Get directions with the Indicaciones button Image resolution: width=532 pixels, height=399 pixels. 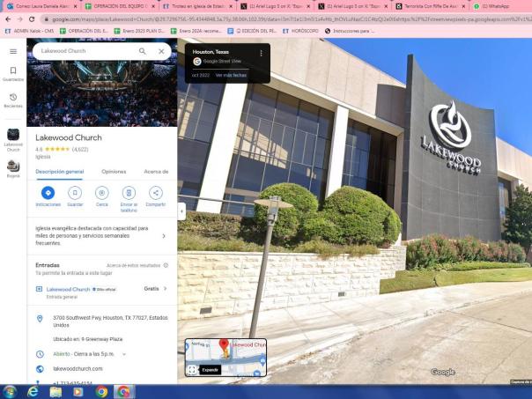click(x=48, y=193)
